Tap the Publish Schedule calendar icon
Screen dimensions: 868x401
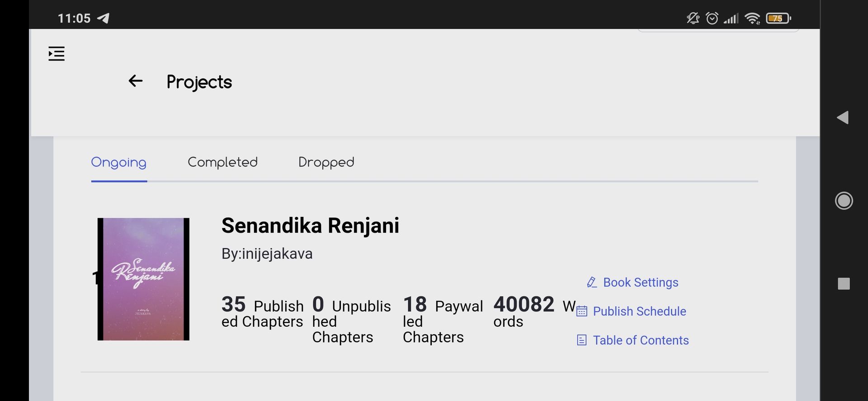582,311
